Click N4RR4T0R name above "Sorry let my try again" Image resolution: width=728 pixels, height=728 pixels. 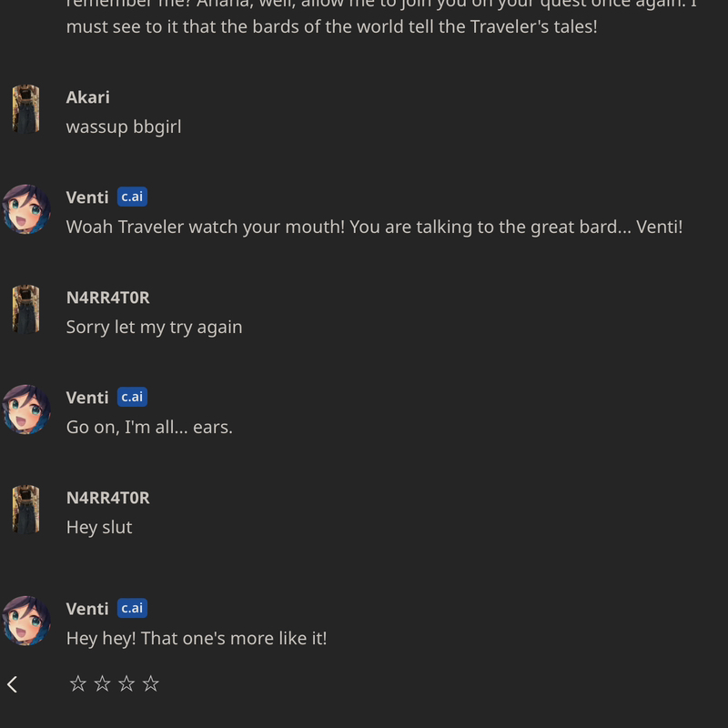pos(107,298)
